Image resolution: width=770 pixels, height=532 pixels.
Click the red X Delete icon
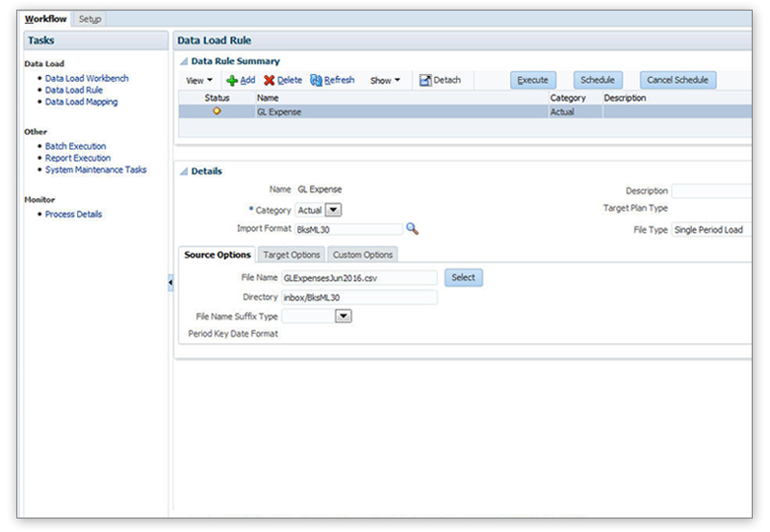[x=269, y=81]
